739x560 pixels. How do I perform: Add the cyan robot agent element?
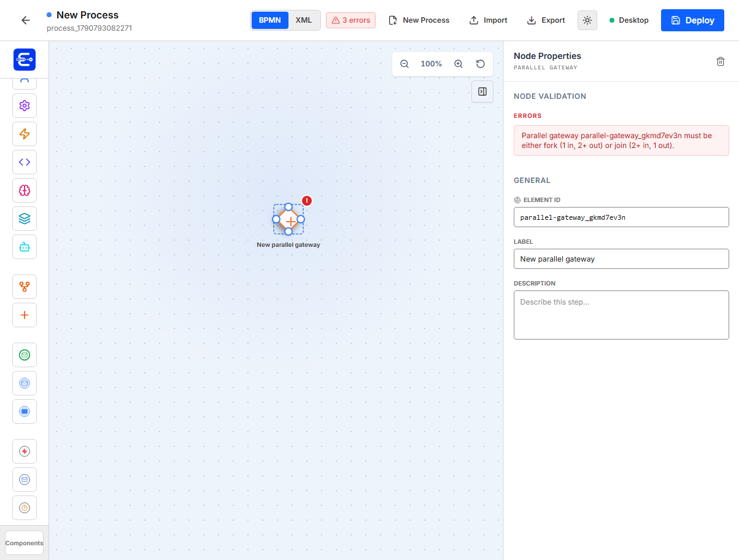[x=25, y=247]
